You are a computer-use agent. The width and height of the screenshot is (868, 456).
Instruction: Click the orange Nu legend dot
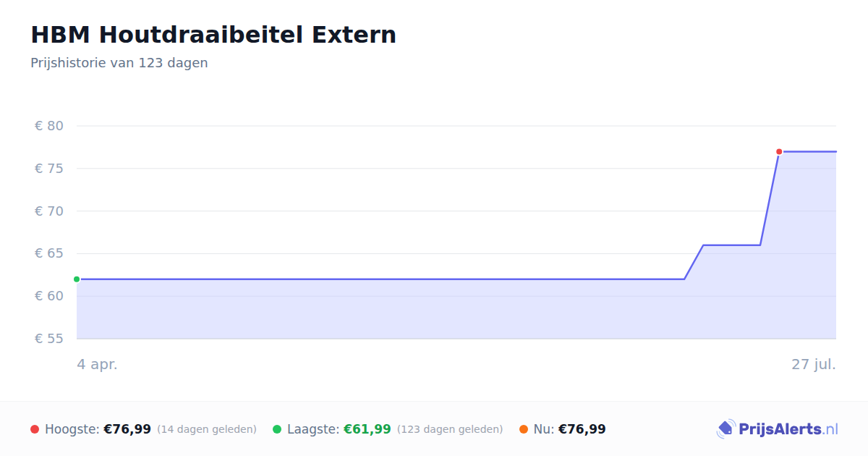click(x=524, y=429)
